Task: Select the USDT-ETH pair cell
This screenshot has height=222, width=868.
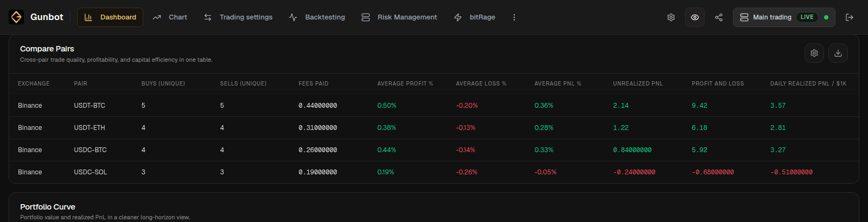Action: click(90, 128)
